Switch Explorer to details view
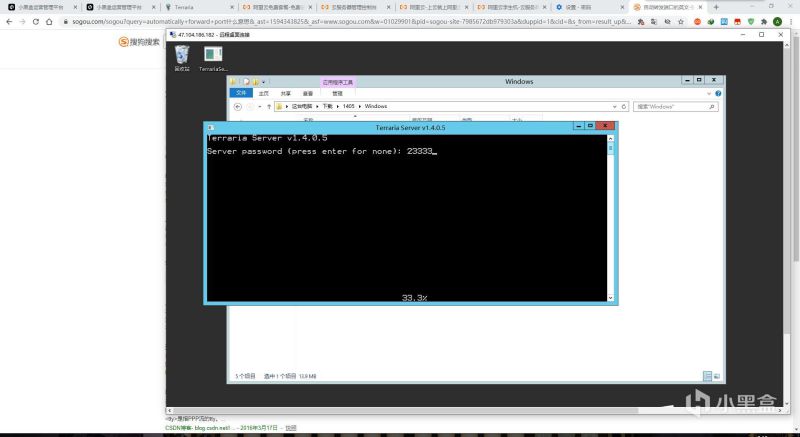 pyautogui.click(x=707, y=376)
